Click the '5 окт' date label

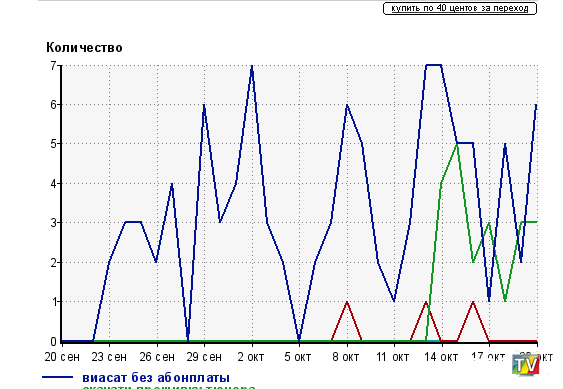click(x=298, y=357)
